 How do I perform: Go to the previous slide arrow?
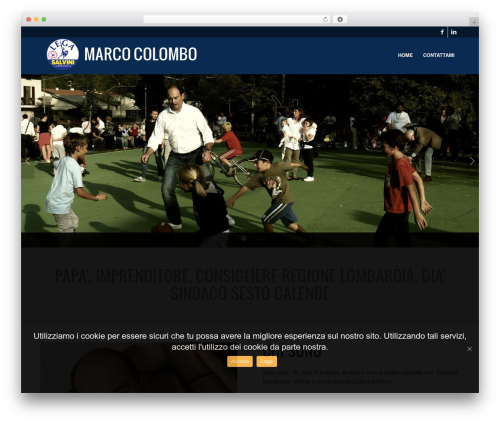point(28,161)
